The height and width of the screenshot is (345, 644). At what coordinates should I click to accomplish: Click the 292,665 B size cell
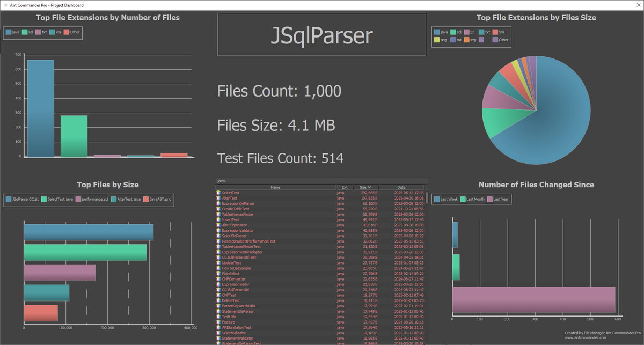369,193
